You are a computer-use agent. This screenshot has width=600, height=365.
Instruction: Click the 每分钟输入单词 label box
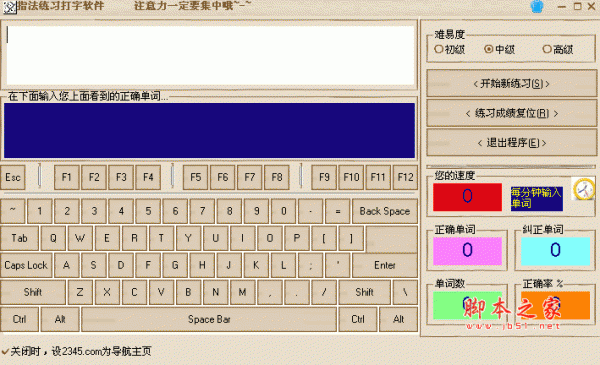point(536,199)
